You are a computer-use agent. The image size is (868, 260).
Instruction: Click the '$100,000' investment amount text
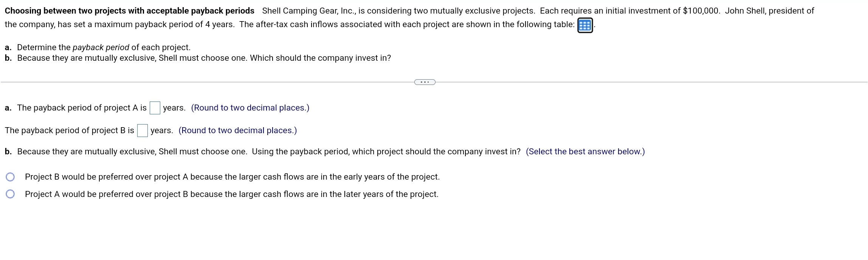[701, 11]
